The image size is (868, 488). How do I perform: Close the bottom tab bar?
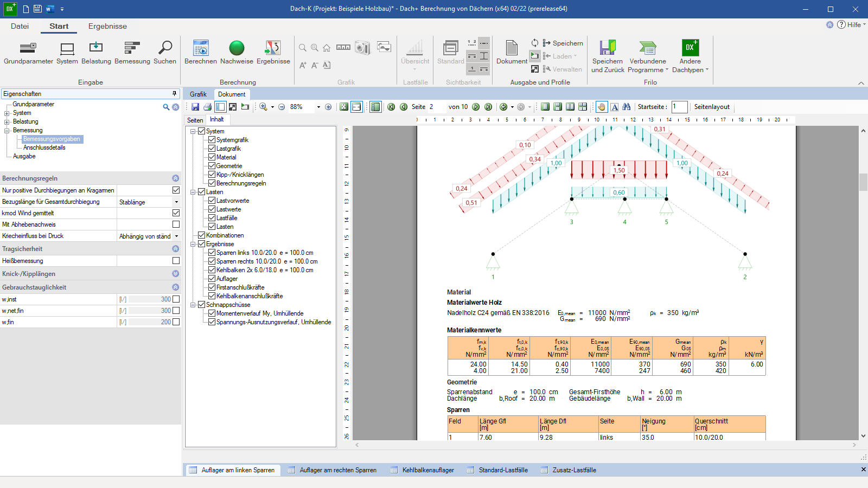pos(863,470)
